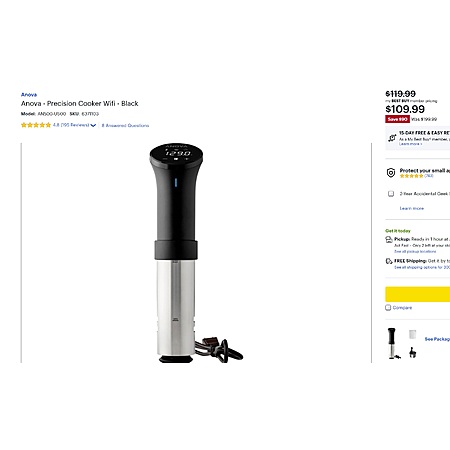Click the store Pickup icon
The width and height of the screenshot is (450, 450).
click(389, 240)
